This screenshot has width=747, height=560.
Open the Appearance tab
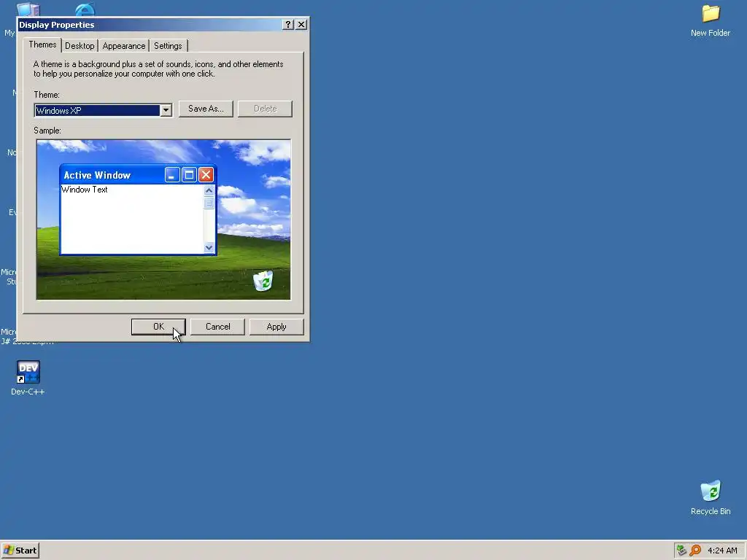coord(124,46)
